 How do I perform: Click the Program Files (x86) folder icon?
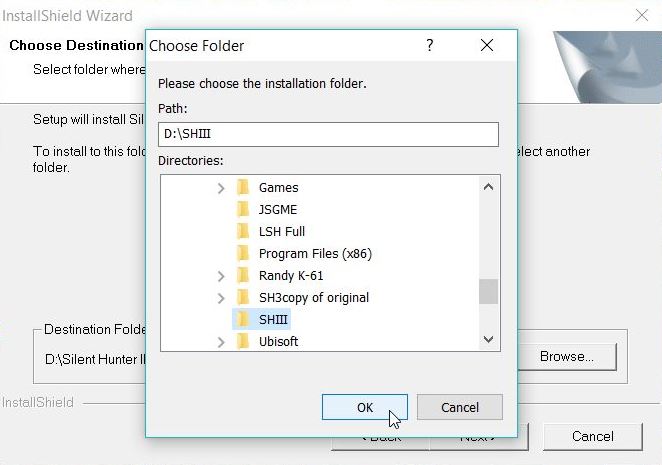coord(243,253)
